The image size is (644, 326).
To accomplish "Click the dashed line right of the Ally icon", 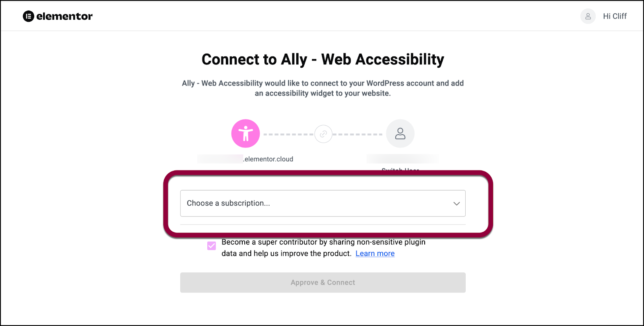I will [288, 134].
